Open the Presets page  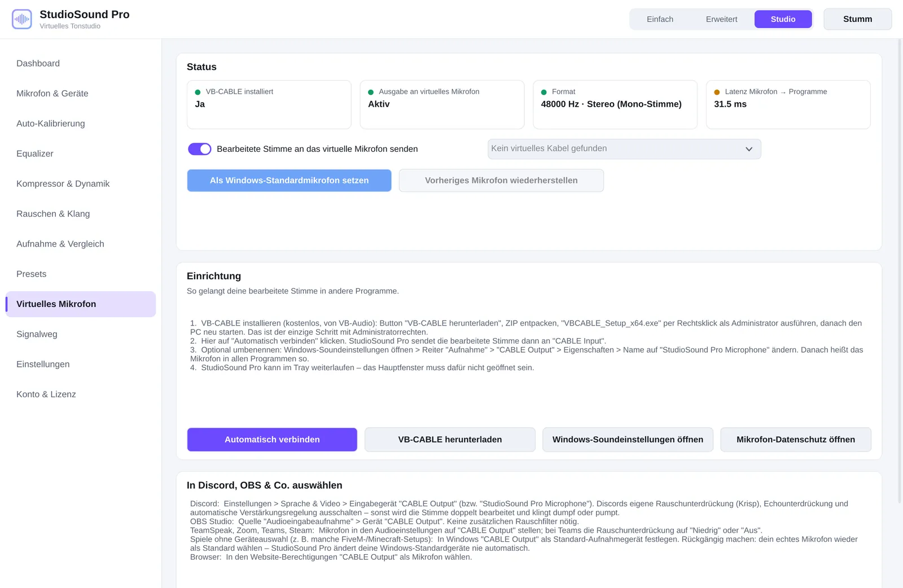(81, 274)
